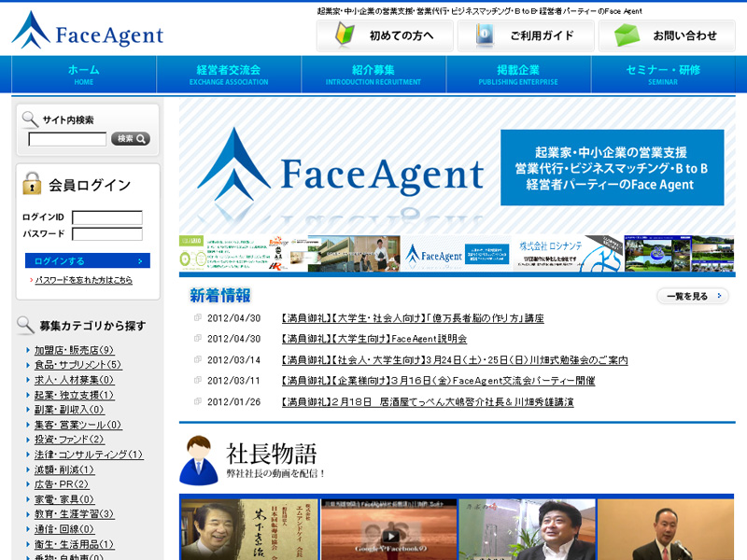The width and height of the screenshot is (747, 560).
Task: Open 経営者交流会 navigation tab
Action: pos(229,75)
